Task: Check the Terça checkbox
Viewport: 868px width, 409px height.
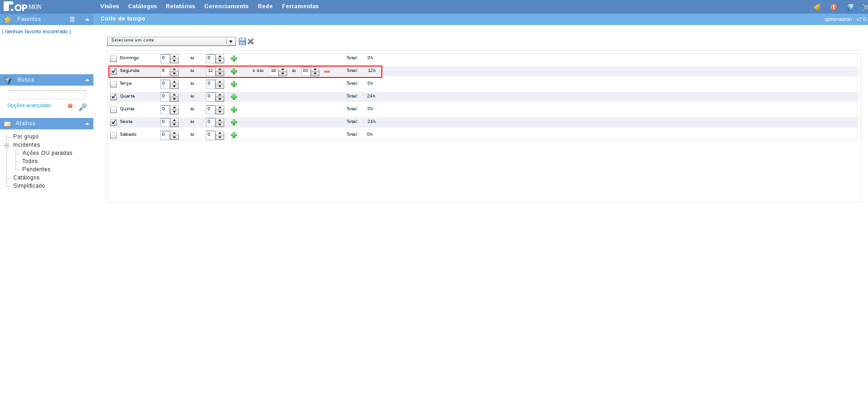Action: [x=113, y=84]
